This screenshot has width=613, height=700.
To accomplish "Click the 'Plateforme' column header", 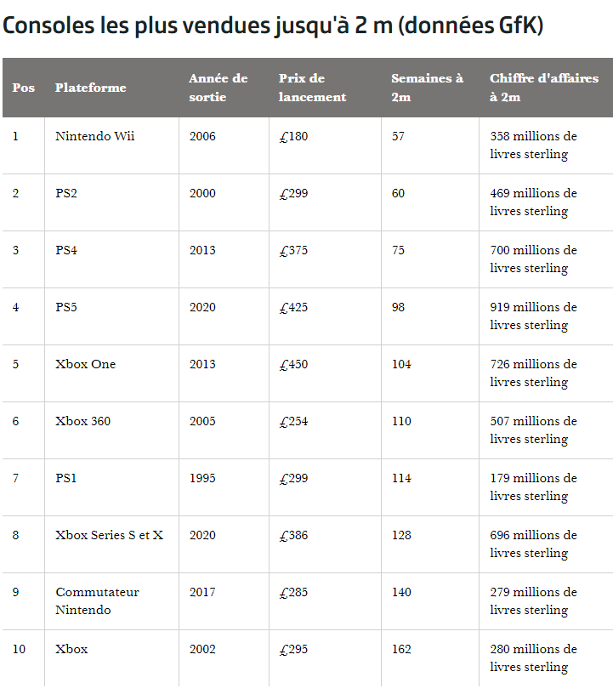I will tap(91, 88).
